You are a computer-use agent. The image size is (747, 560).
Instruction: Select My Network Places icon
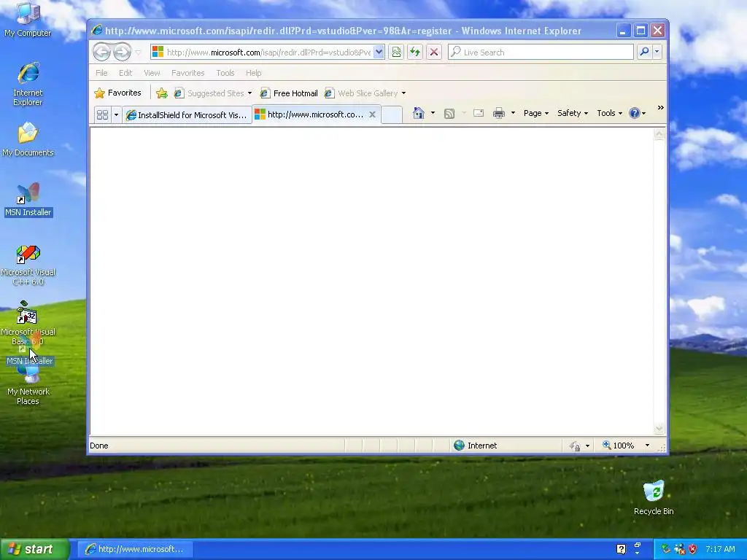pyautogui.click(x=28, y=386)
